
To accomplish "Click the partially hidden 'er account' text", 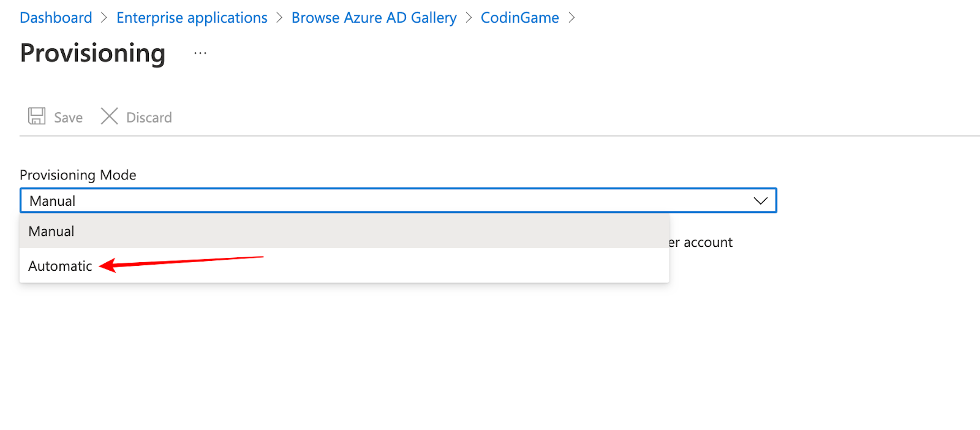I will pos(701,243).
